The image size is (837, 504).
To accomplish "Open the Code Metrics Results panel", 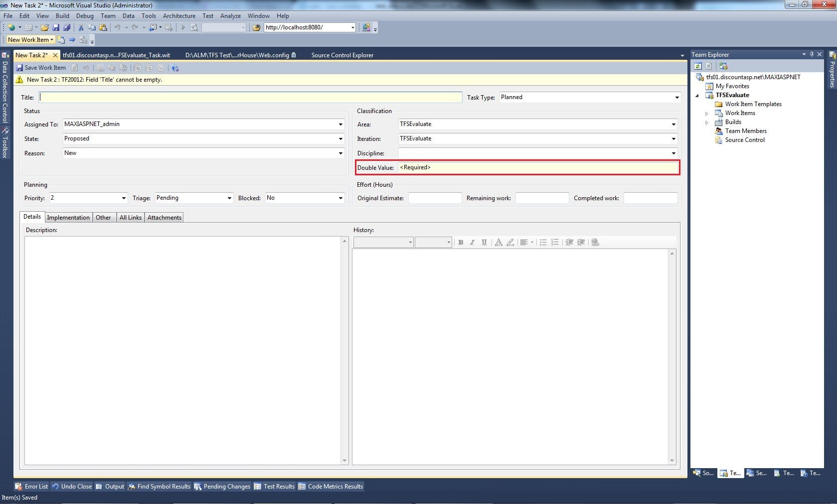I will 331,487.
